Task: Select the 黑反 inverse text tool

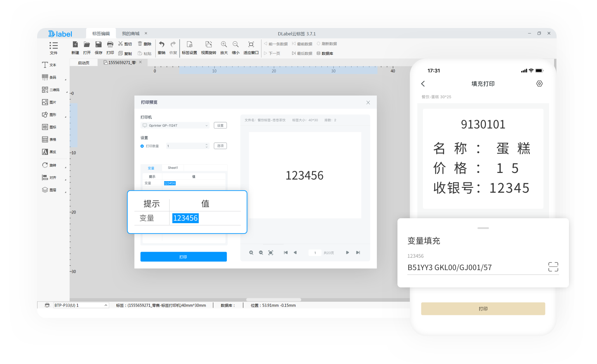Action: (x=49, y=152)
